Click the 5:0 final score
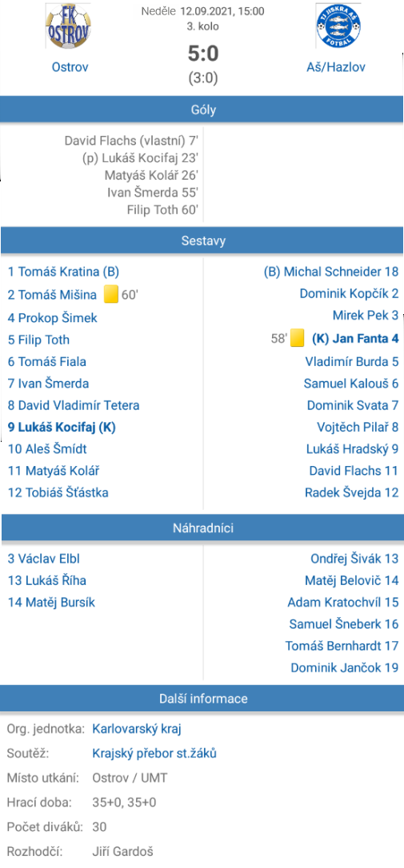The width and height of the screenshot is (404, 868). [203, 54]
